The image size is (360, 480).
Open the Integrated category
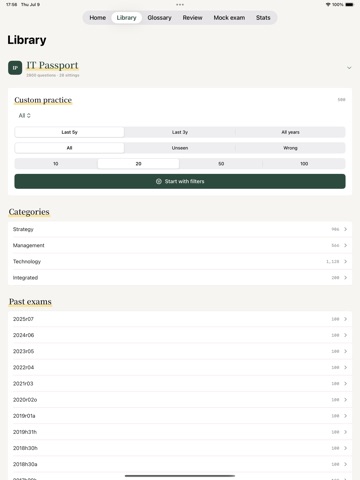click(x=180, y=277)
